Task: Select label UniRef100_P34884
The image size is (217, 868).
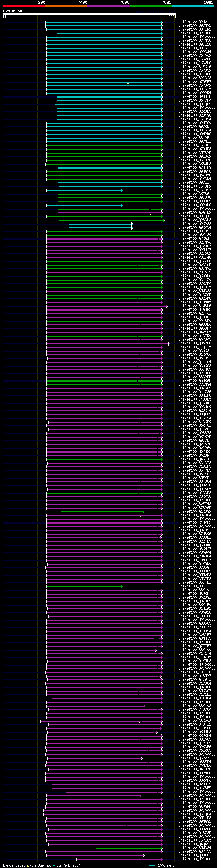Action: click(x=195, y=556)
